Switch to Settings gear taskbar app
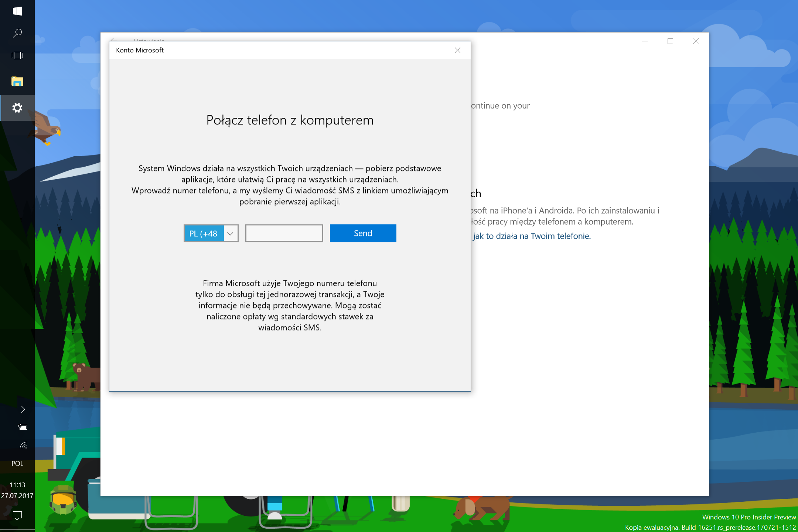This screenshot has height=532, width=798. (17, 108)
